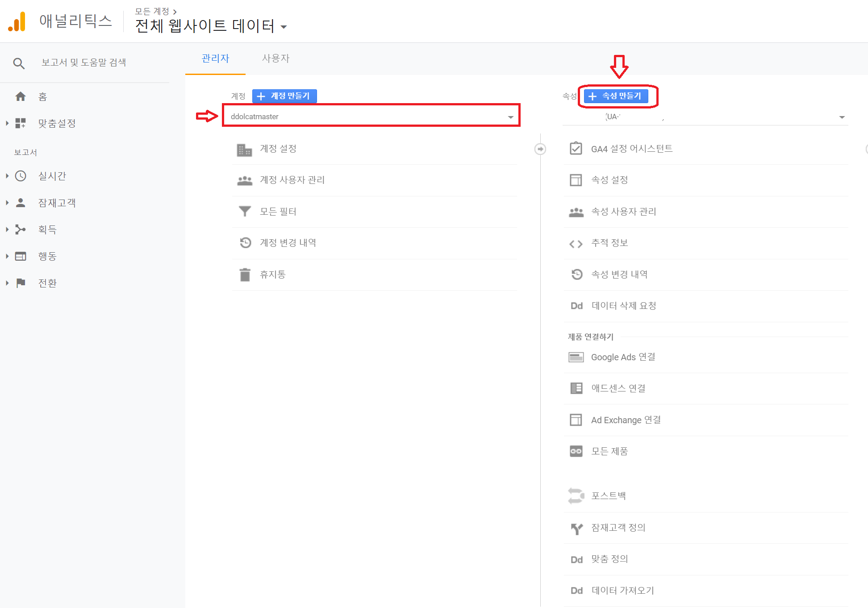Image resolution: width=868 pixels, height=608 pixels.
Task: Select the 관리자 tab
Action: point(215,58)
